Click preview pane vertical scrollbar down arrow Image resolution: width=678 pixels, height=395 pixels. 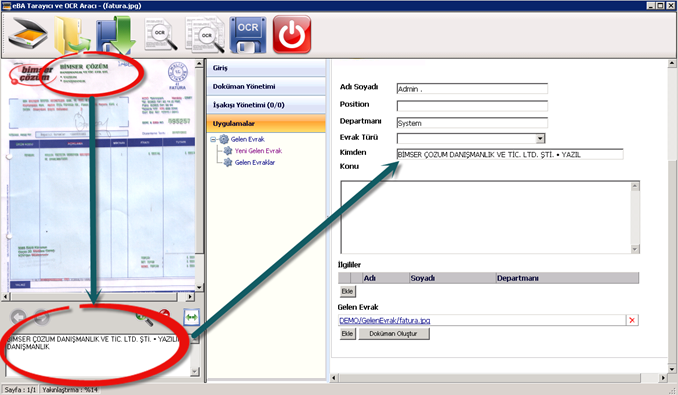[x=199, y=287]
